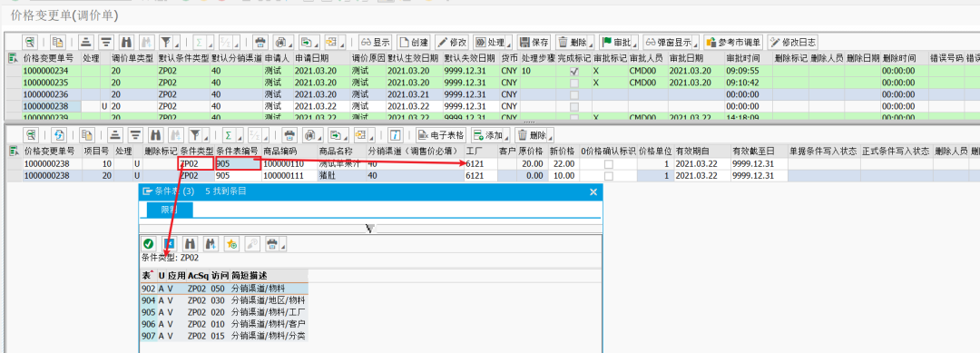Screen dimensions: 980x353
Task: Select popup row 906 分销渠道/物料/客户
Action: click(224, 324)
